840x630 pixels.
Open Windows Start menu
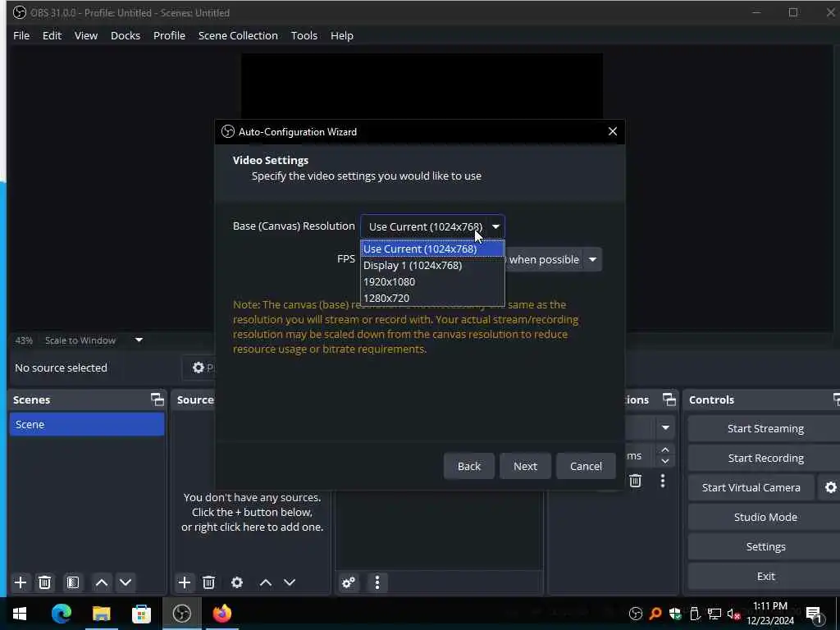pyautogui.click(x=20, y=614)
